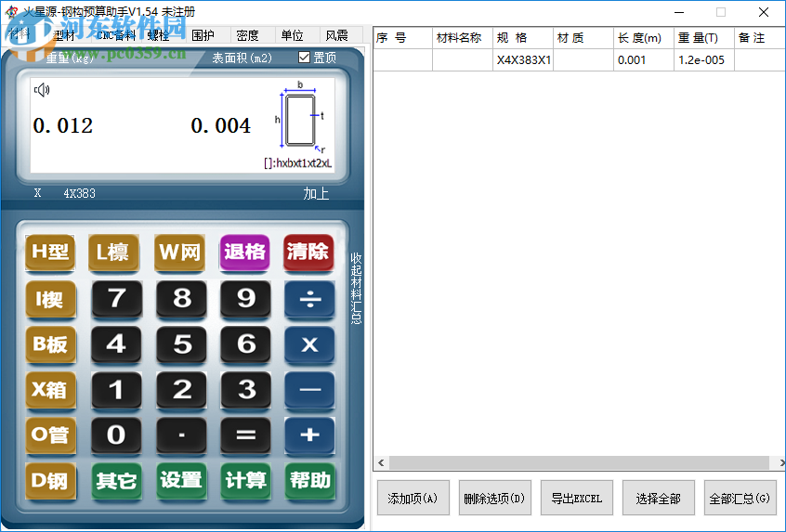This screenshot has height=532, width=786.
Task: Choose the L檩 purlin key
Action: coord(113,252)
